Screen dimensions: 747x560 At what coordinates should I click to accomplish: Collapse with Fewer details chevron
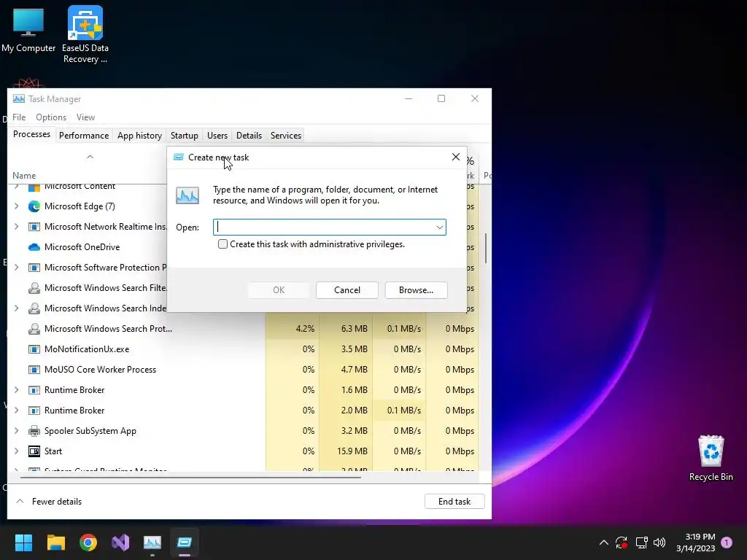20,502
